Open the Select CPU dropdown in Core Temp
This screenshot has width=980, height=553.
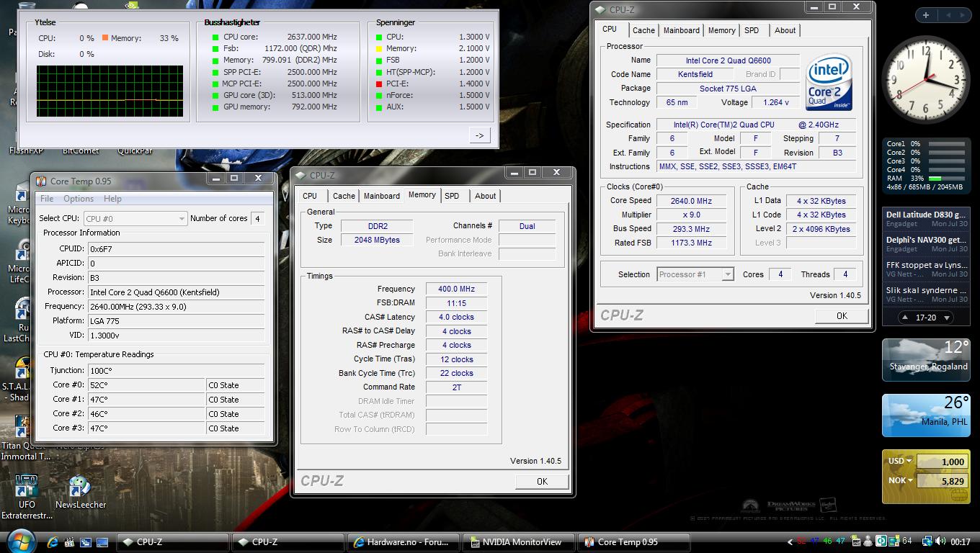coord(135,218)
